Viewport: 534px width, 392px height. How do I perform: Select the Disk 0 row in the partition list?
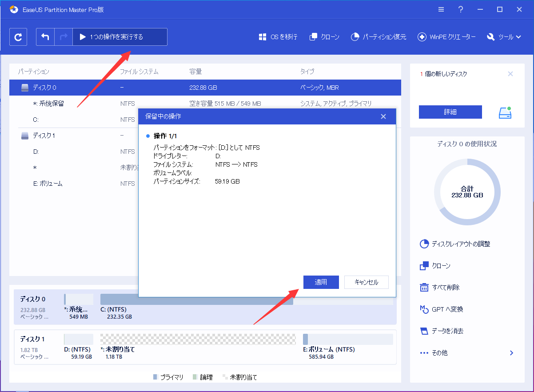coord(205,88)
